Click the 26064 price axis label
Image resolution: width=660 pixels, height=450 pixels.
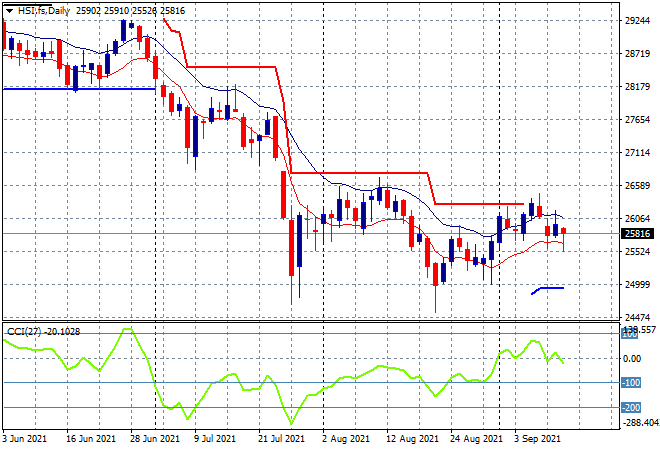[637, 218]
